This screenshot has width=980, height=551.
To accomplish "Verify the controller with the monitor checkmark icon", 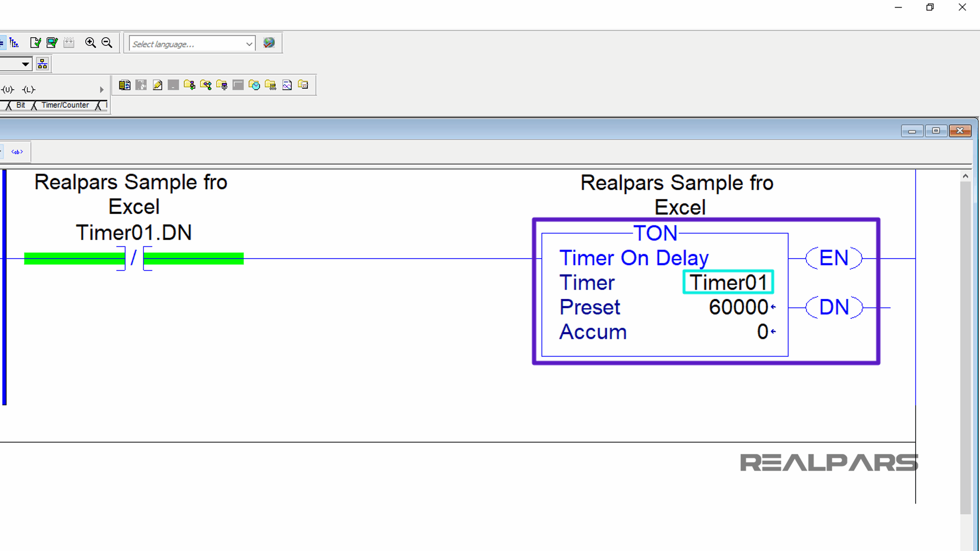I will 52,43.
